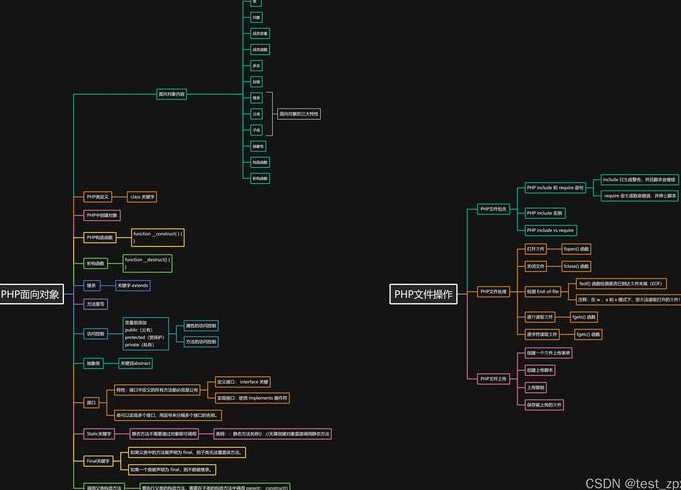Image resolution: width=681 pixels, height=490 pixels.
Task: Select note starting with 'include'
Action: (x=639, y=179)
